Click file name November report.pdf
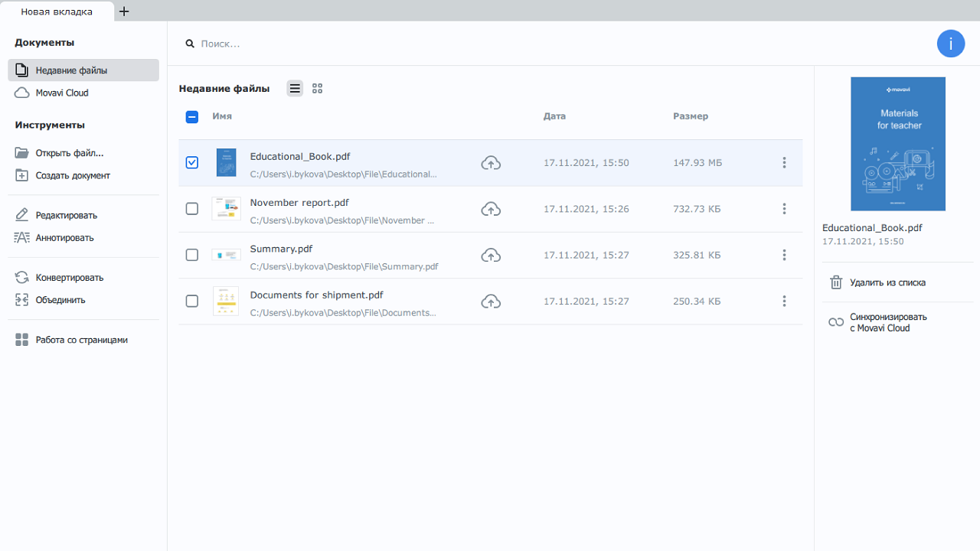The height and width of the screenshot is (551, 980). click(299, 203)
